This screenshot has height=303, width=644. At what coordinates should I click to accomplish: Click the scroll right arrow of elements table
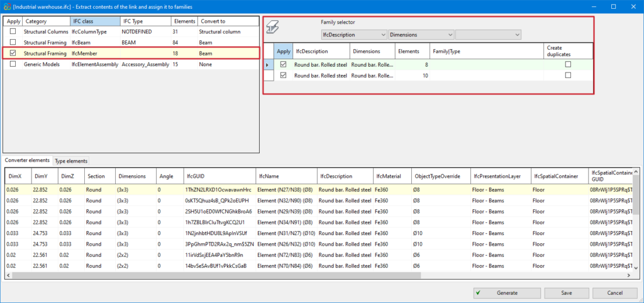point(628,275)
